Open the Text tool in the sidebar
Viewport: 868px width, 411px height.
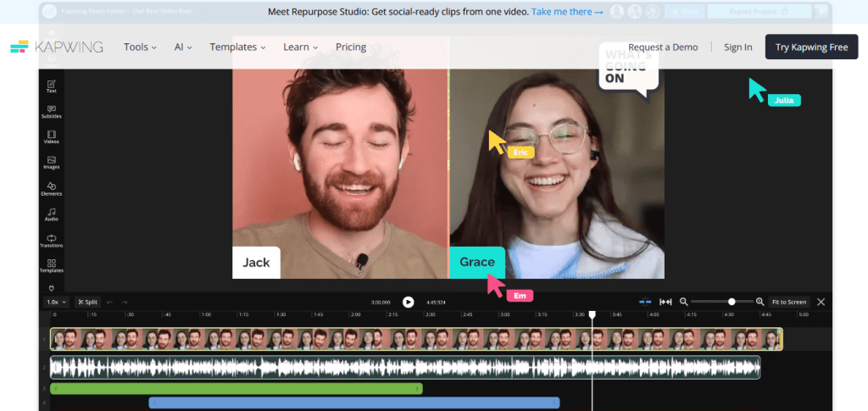coord(52,86)
